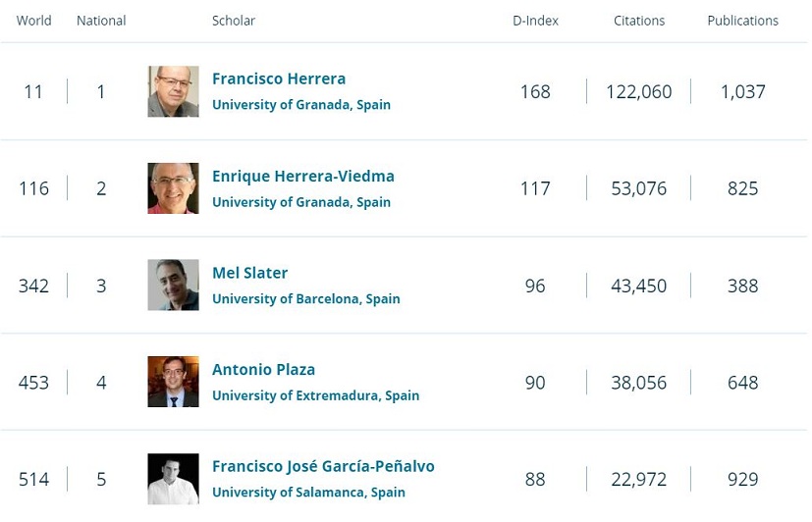The width and height of the screenshot is (812, 522).
Task: Click the World rank column header
Action: click(x=33, y=21)
